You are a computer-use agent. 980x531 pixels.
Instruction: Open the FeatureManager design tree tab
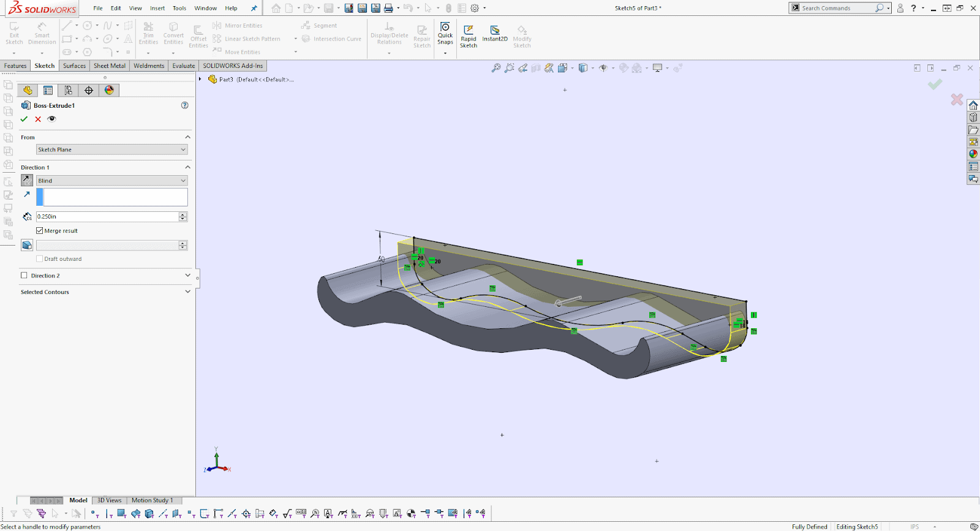point(28,90)
